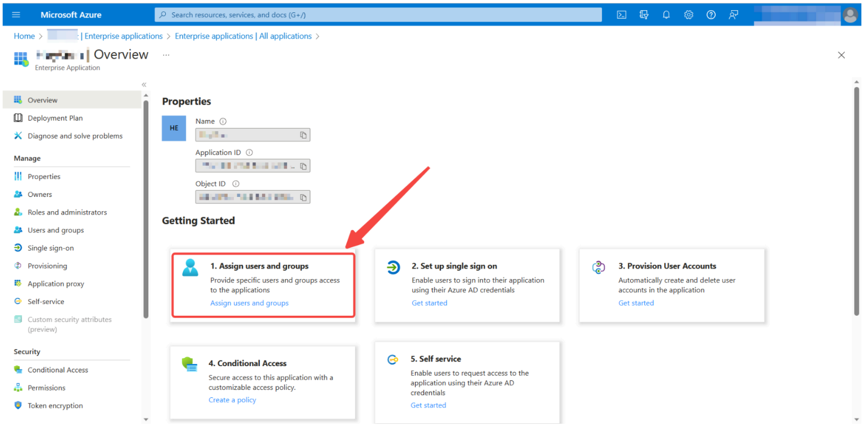The width and height of the screenshot is (868, 442).
Task: Click the Assign users and groups link
Action: [x=249, y=303]
